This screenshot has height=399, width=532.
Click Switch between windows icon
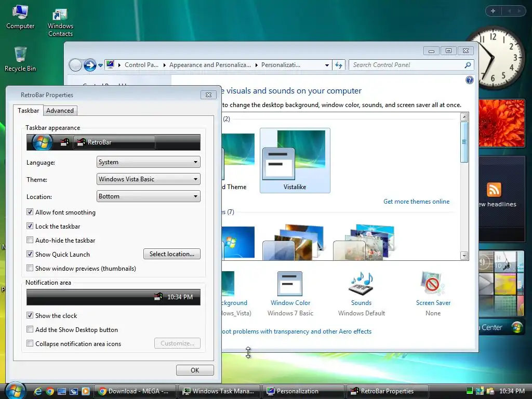tap(74, 391)
